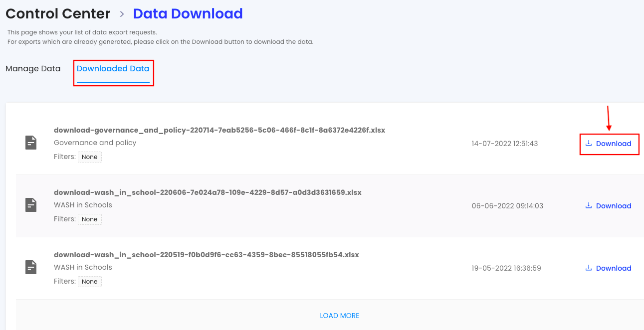The height and width of the screenshot is (330, 644).
Task: Select filename download-wash_in_school-220606 xlsx
Action: pos(208,192)
